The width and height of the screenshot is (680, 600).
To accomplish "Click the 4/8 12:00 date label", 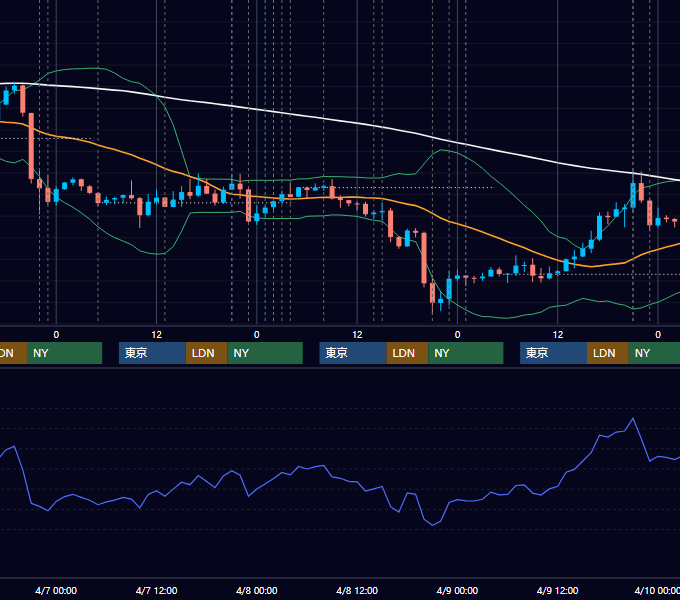I will [x=357, y=590].
